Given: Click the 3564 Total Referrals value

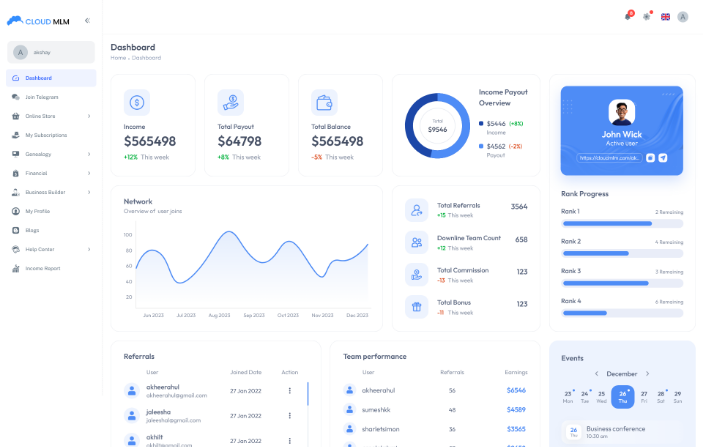Looking at the screenshot, I should pyautogui.click(x=519, y=207).
